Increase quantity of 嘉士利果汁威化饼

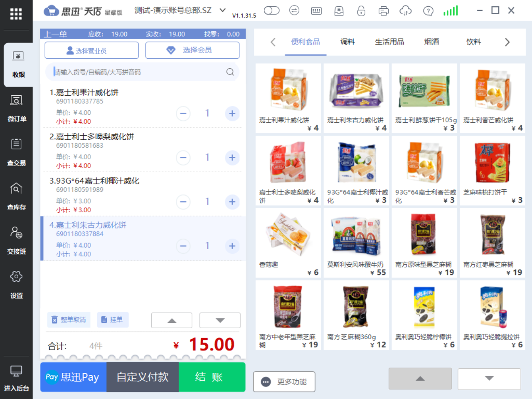(x=232, y=113)
